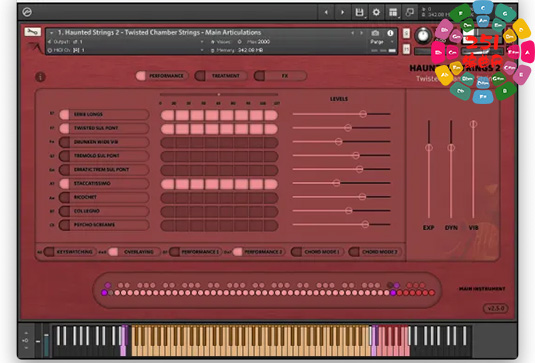Switch to the Performance tab
This screenshot has width=535, height=363.
coord(162,76)
